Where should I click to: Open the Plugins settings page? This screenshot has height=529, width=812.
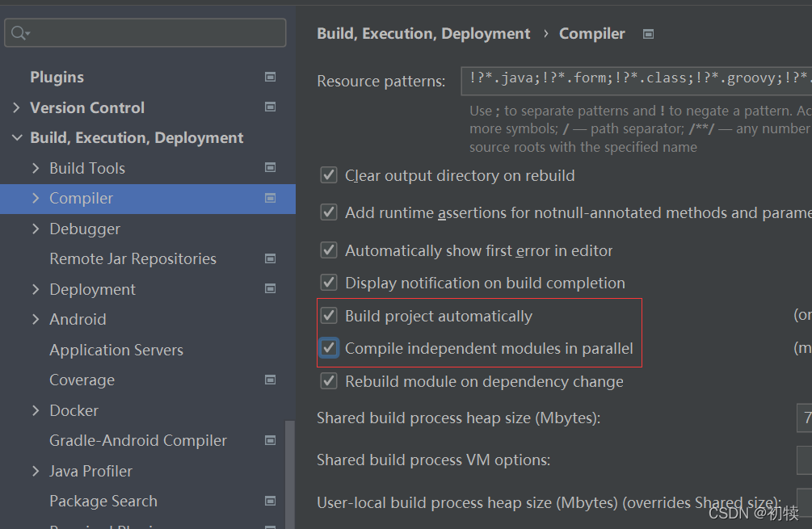pyautogui.click(x=57, y=77)
